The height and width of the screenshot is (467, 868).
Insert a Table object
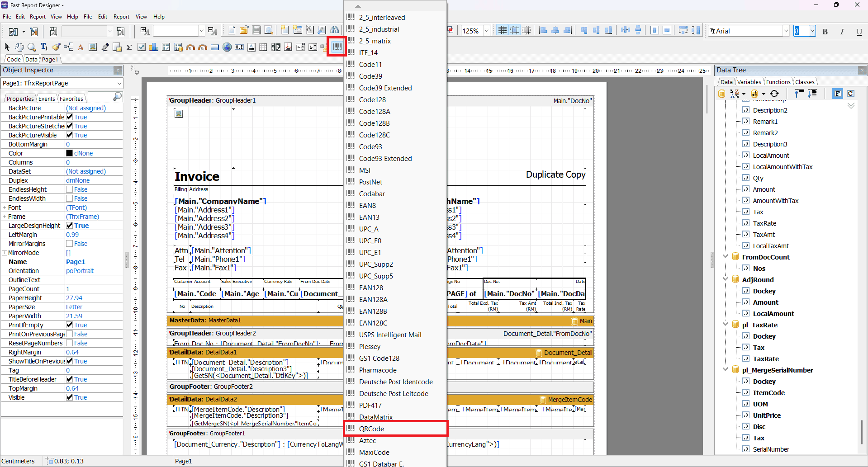(x=263, y=47)
